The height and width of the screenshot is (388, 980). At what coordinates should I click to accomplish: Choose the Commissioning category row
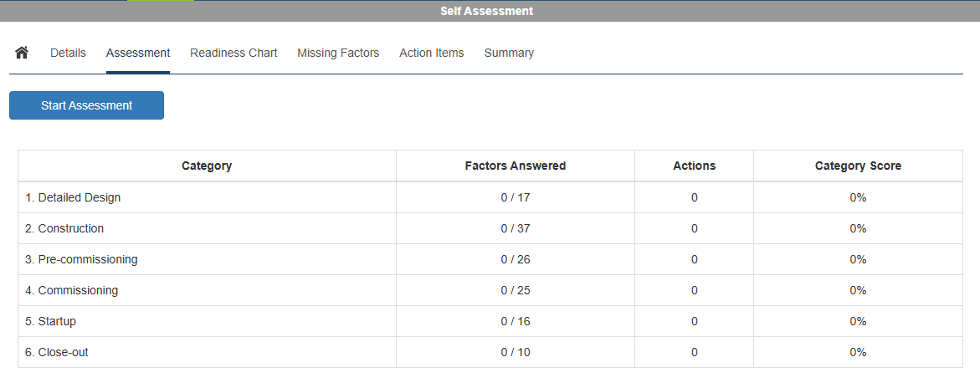coord(71,290)
